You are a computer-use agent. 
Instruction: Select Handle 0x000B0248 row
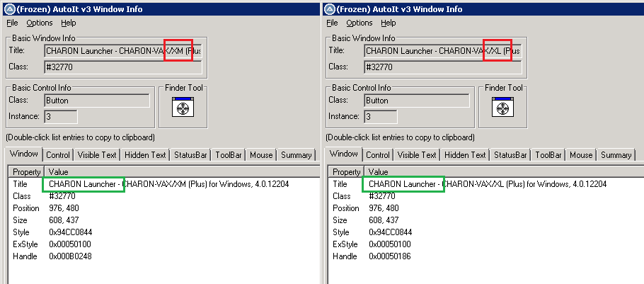(x=164, y=256)
